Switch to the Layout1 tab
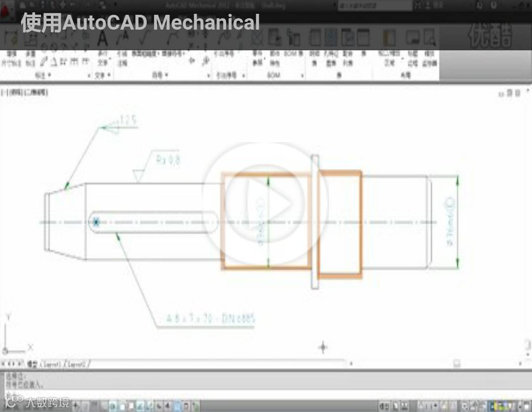 pyautogui.click(x=51, y=364)
